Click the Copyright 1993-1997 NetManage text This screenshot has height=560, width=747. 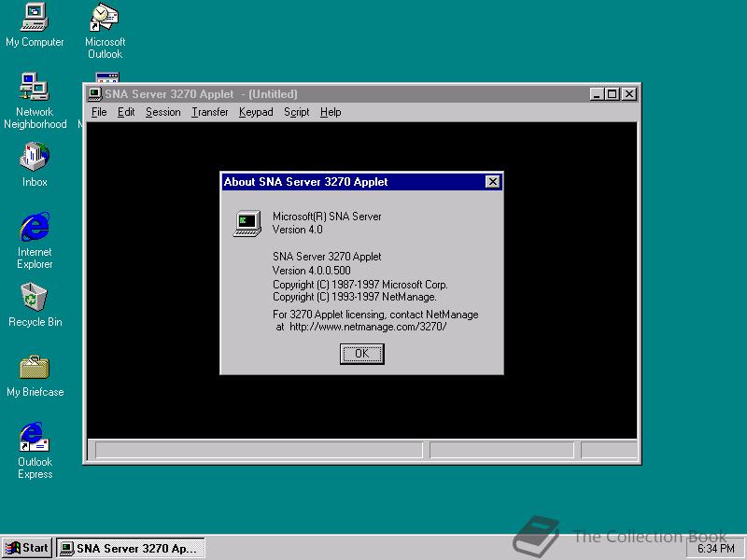pos(355,297)
